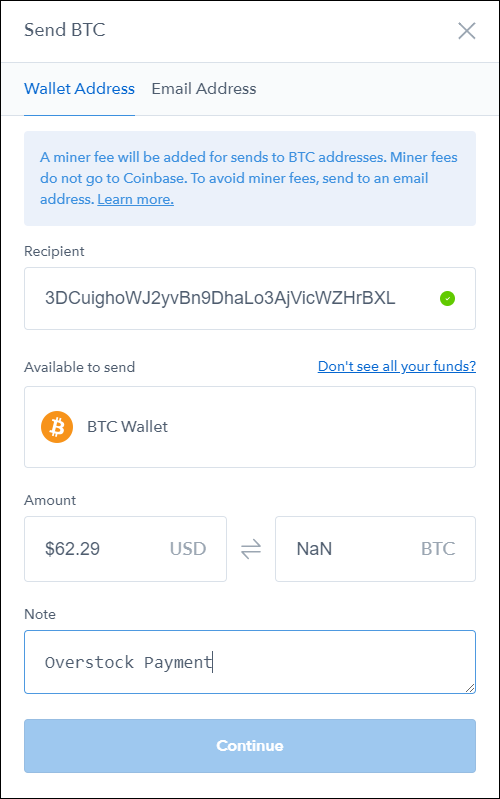Image resolution: width=500 pixels, height=799 pixels.
Task: Click the BTC currency label in amount
Action: coord(438,549)
